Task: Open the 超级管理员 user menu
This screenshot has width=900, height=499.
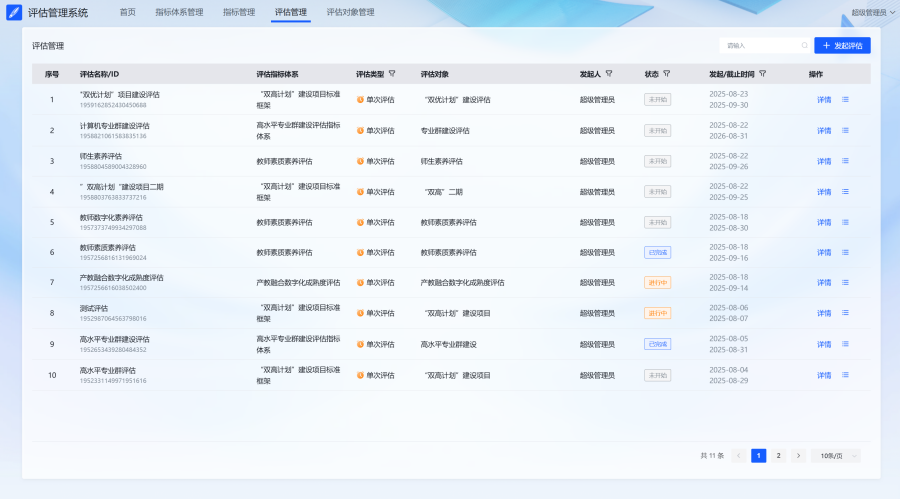Action: [872, 13]
